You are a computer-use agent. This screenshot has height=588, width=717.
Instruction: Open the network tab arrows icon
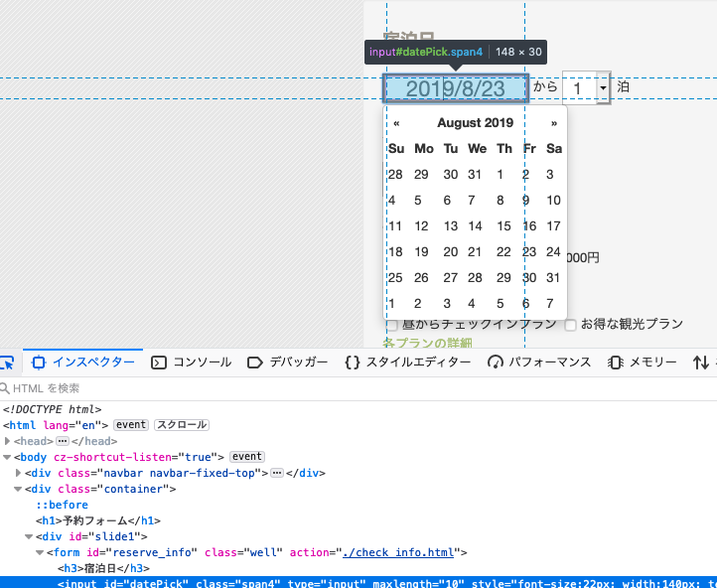pyautogui.click(x=700, y=363)
